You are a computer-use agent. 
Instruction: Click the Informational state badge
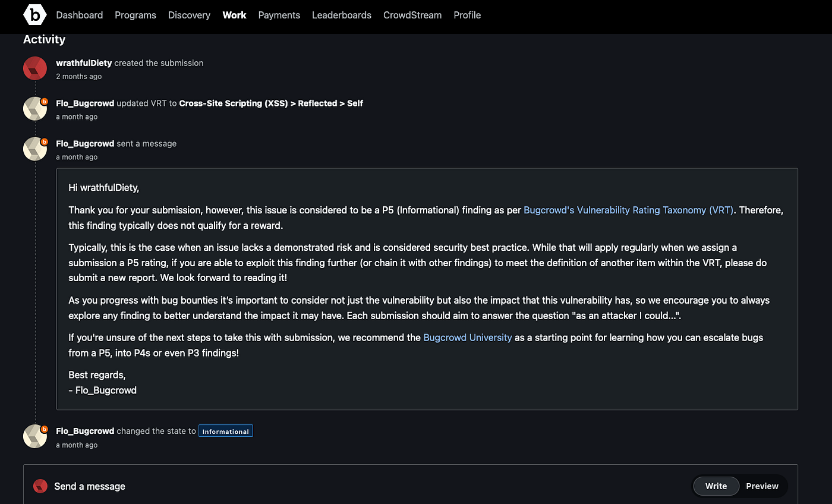tap(226, 431)
